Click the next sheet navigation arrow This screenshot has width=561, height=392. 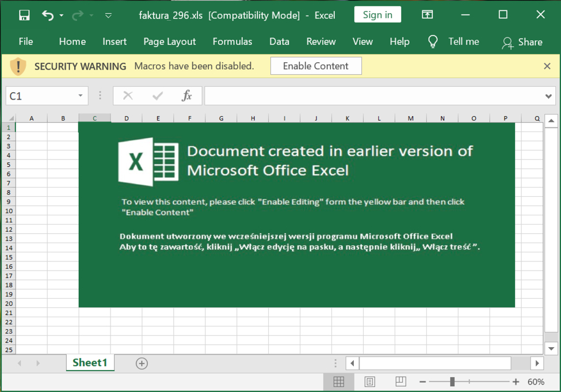[38, 363]
